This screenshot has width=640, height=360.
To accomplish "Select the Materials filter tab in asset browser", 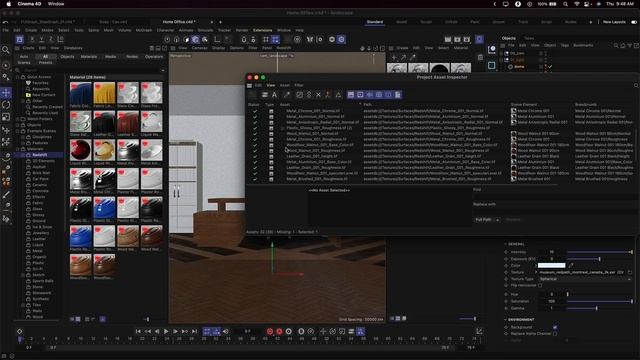I will pos(89,57).
